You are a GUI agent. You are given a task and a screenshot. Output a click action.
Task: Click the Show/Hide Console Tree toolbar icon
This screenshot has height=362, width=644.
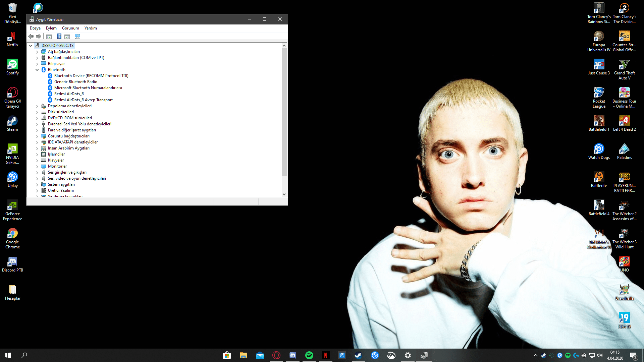[x=49, y=36]
